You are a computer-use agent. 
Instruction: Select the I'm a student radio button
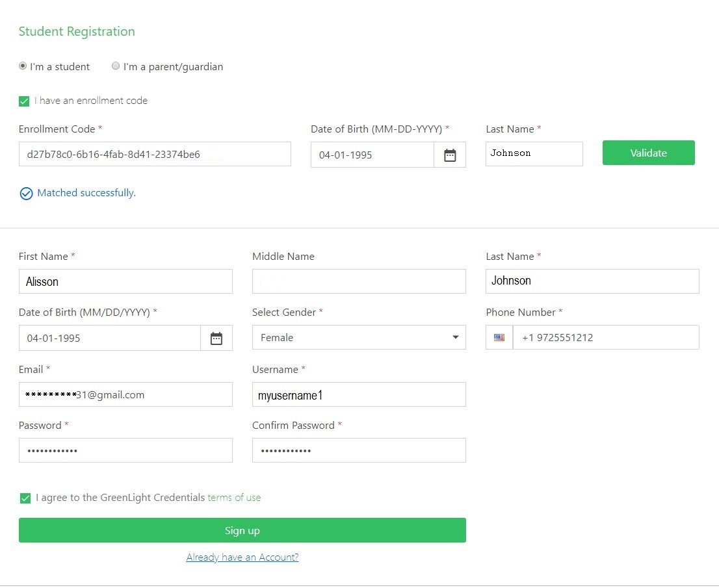pos(23,66)
